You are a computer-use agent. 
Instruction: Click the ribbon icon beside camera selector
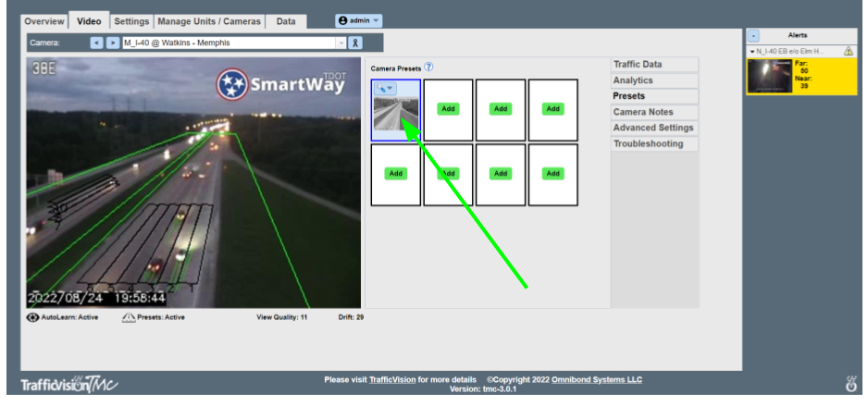[354, 43]
